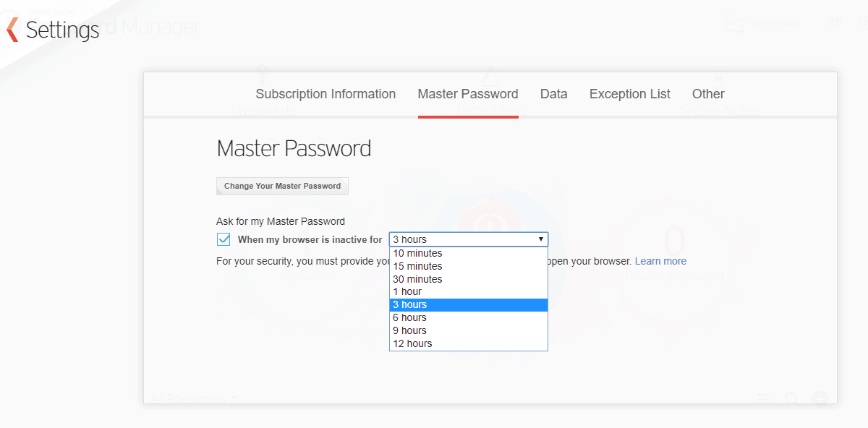Click 'Change Your Master Password' button
This screenshot has width=868, height=428.
click(282, 186)
